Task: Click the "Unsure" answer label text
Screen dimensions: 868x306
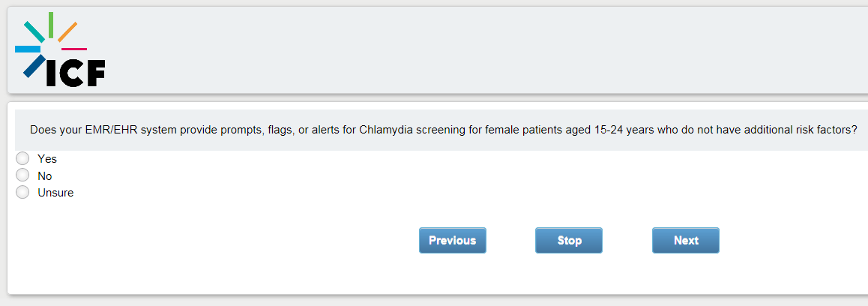Action: click(x=55, y=193)
